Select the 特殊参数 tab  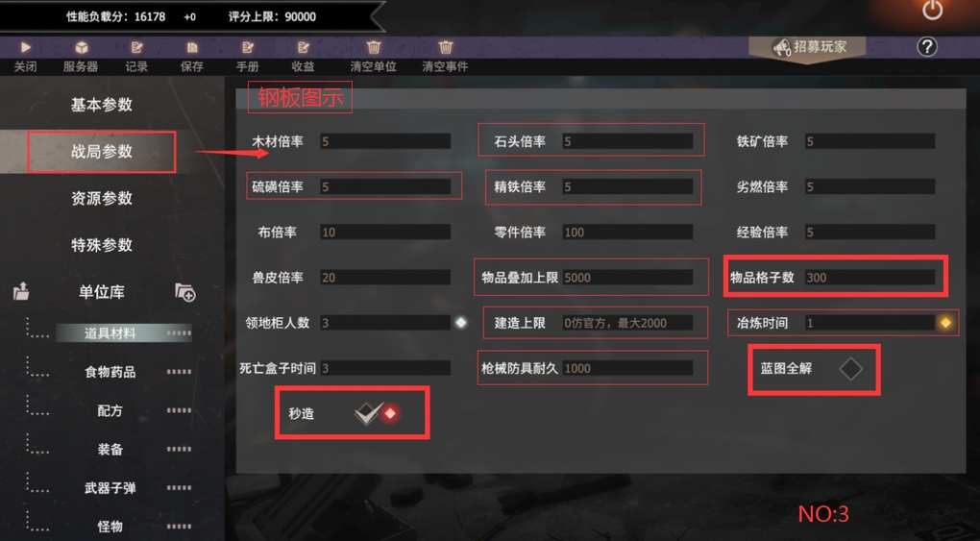(x=102, y=244)
